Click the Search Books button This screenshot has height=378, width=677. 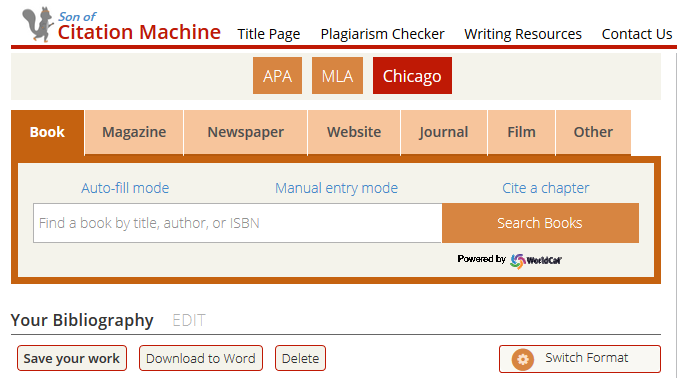point(540,223)
